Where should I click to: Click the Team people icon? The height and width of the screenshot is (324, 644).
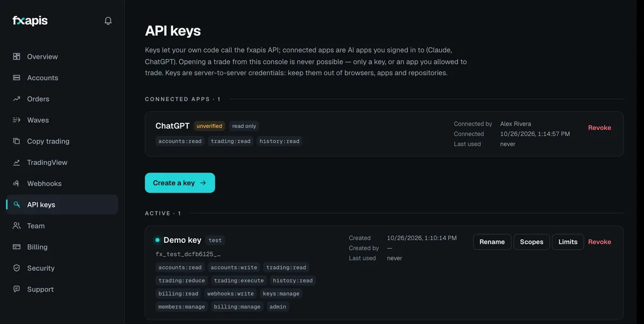click(17, 226)
